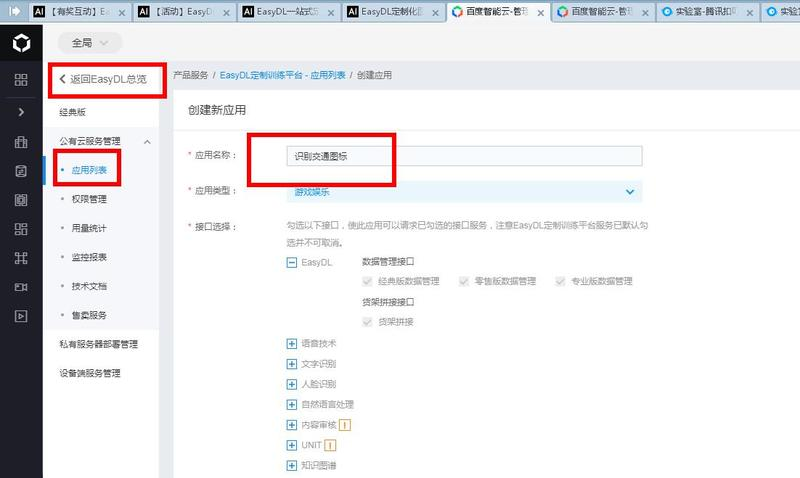
Task: Click 经典版 in the side panel
Action: click(x=72, y=112)
